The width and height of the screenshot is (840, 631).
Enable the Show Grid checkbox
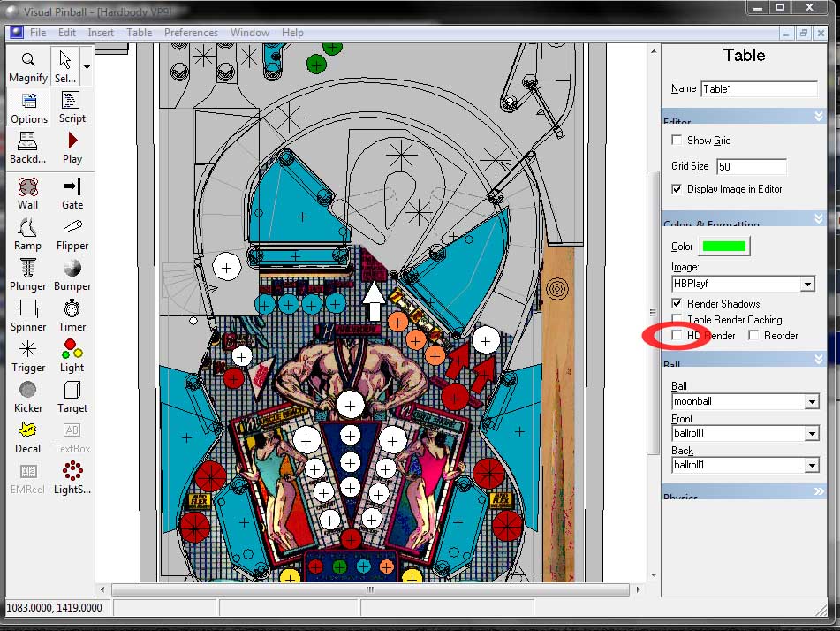[x=677, y=140]
